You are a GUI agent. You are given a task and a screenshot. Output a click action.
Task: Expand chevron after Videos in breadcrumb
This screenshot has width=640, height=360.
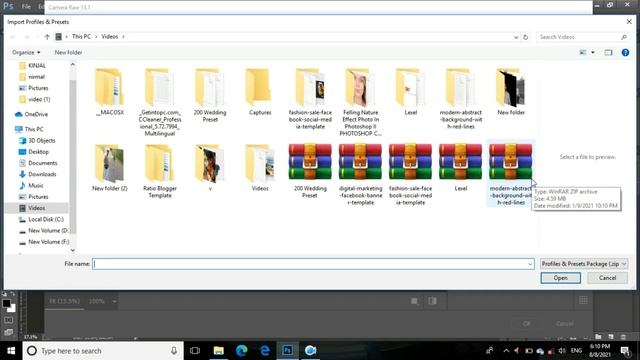point(123,37)
